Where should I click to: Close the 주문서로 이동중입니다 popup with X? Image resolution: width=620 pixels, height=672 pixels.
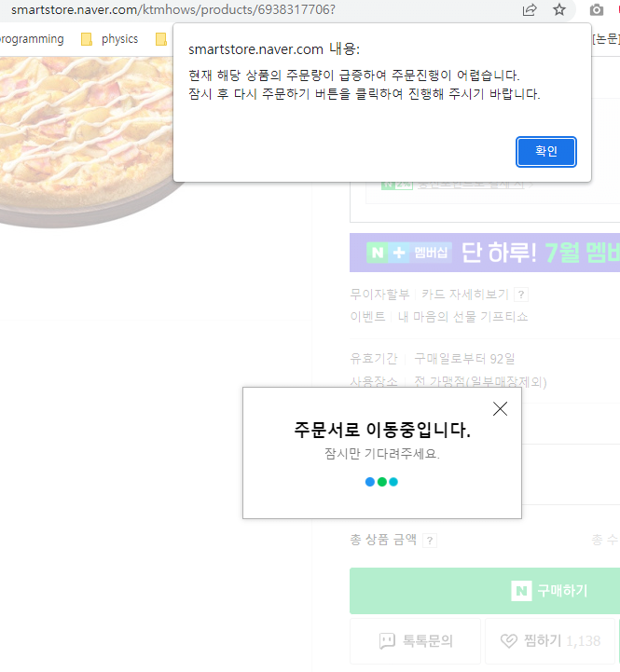click(x=500, y=408)
